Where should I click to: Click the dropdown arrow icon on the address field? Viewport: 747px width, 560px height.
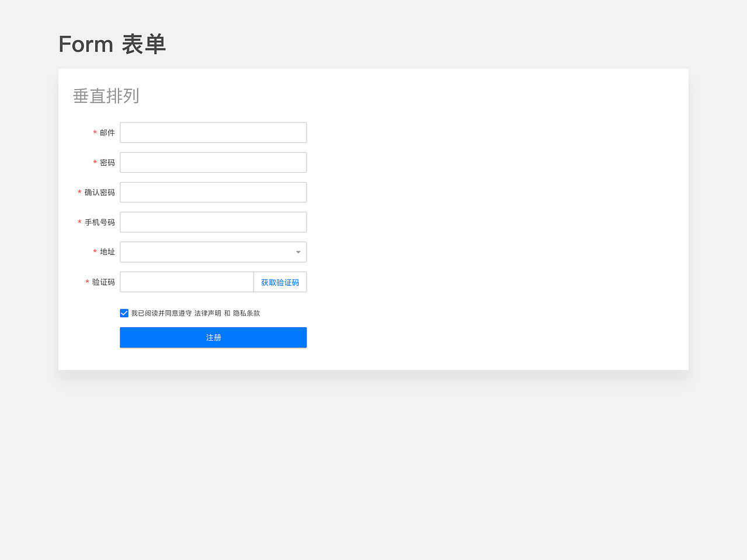(298, 251)
